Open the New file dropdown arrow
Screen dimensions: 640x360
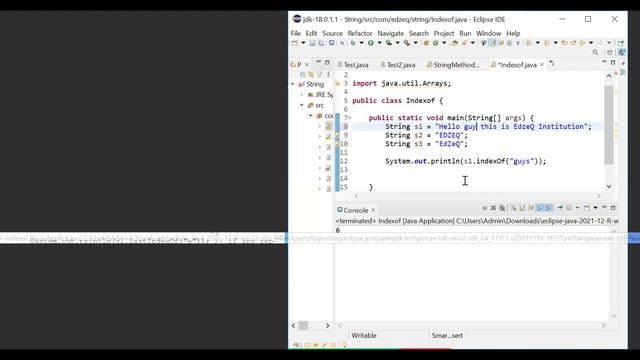click(303, 43)
